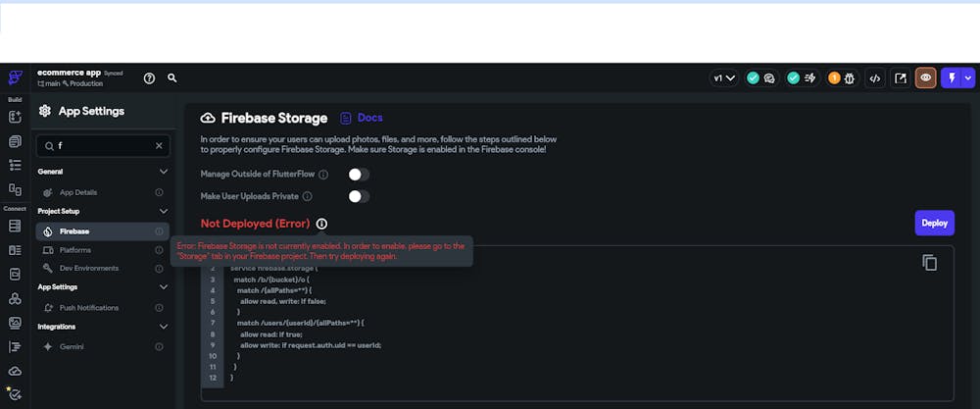
Task: Open the App State icon in left rail
Action: [15, 274]
